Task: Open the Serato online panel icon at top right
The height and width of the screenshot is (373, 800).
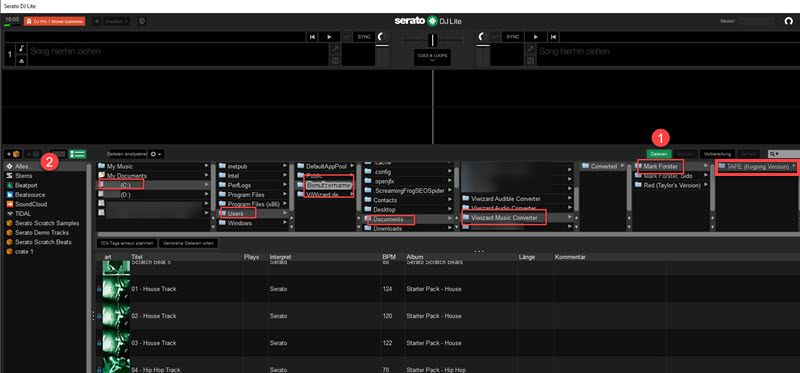Action: point(789,21)
